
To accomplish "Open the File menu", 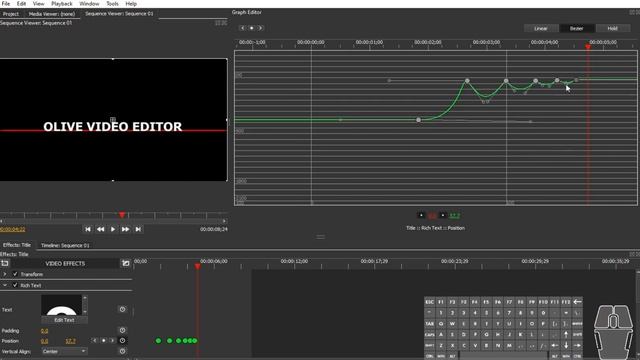I will 6,4.
